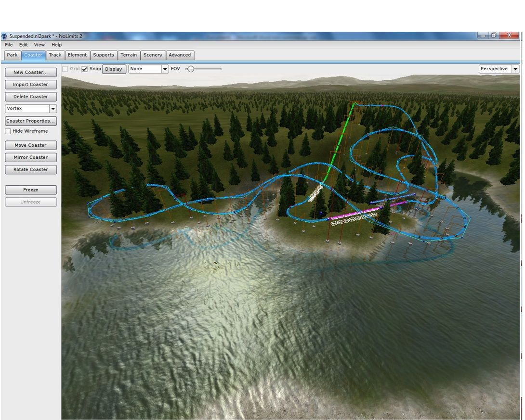Open the Perspective view dropdown
The image size is (525, 420).
pos(515,68)
